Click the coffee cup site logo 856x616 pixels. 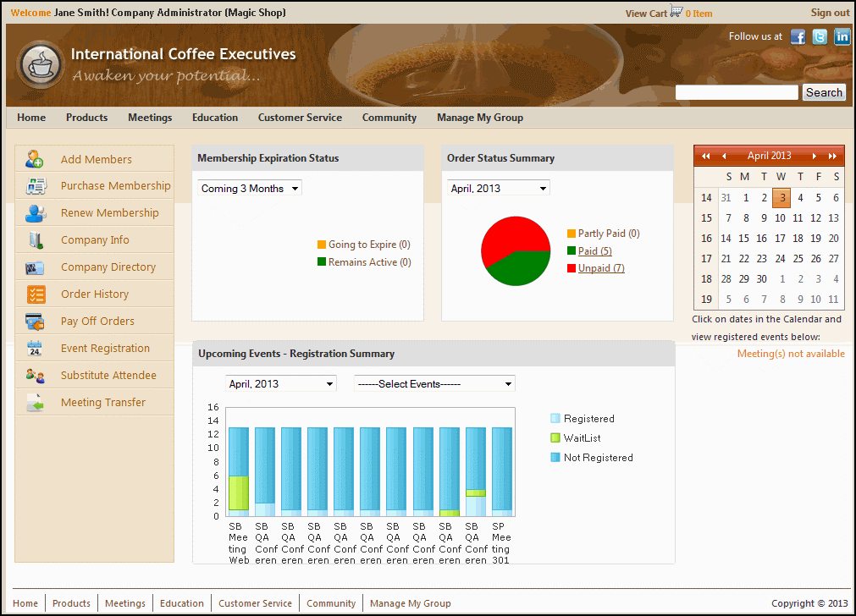[x=41, y=64]
